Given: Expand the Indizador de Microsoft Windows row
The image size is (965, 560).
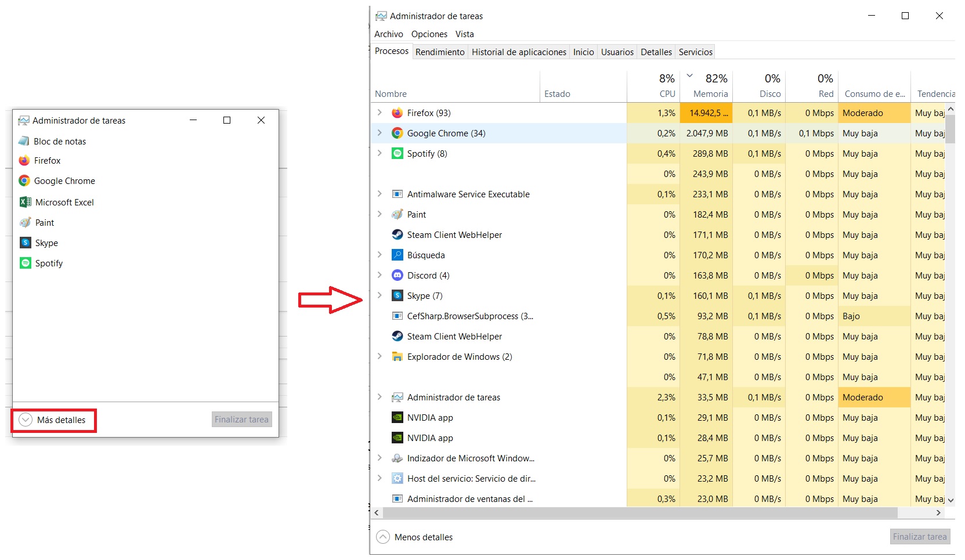Looking at the screenshot, I should [x=380, y=458].
